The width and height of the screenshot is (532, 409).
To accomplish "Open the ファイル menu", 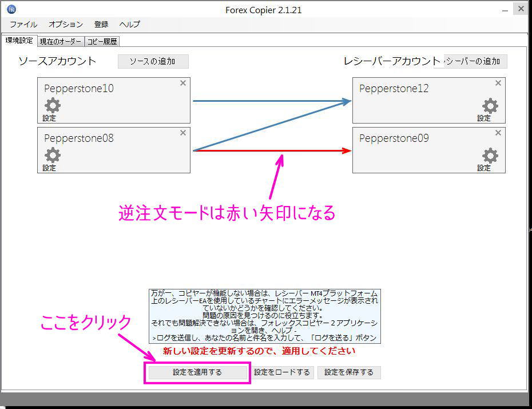I will tap(23, 24).
